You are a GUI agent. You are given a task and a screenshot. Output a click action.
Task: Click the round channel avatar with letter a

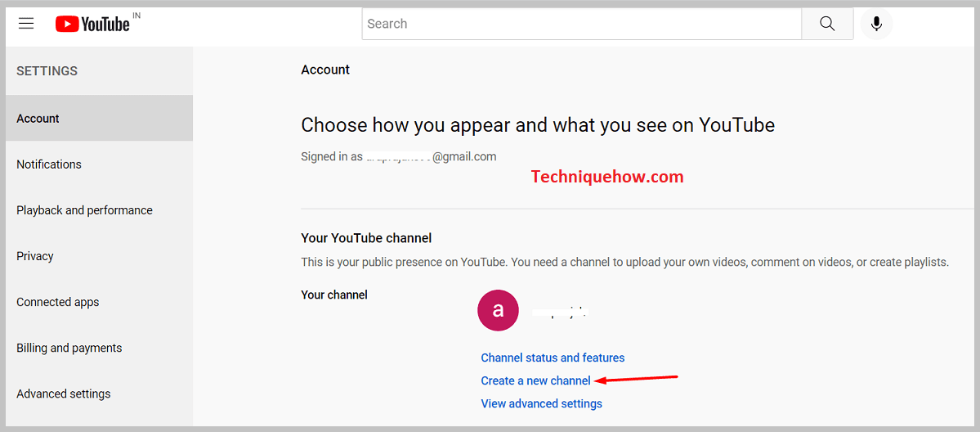tap(498, 311)
